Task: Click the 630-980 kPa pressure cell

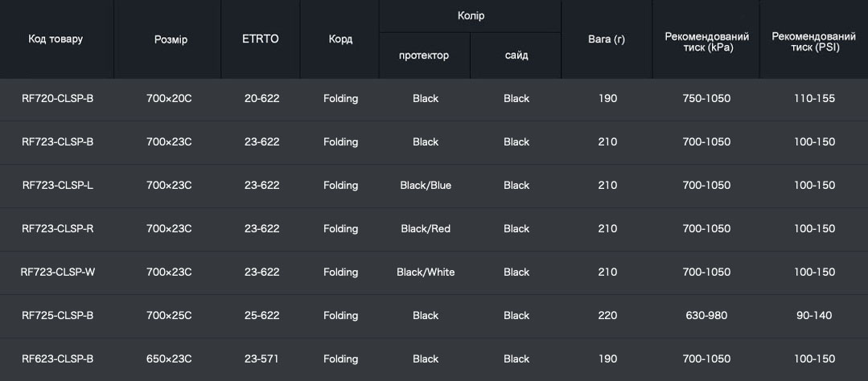Action: [706, 316]
